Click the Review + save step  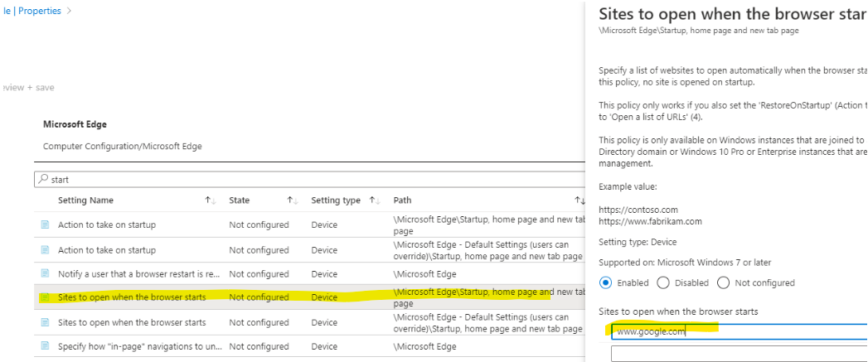27,88
